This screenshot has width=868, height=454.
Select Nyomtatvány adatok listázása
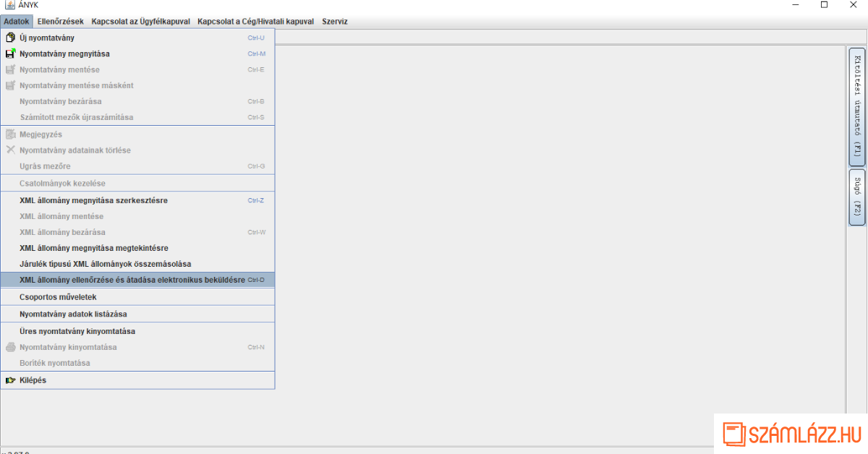coord(73,314)
